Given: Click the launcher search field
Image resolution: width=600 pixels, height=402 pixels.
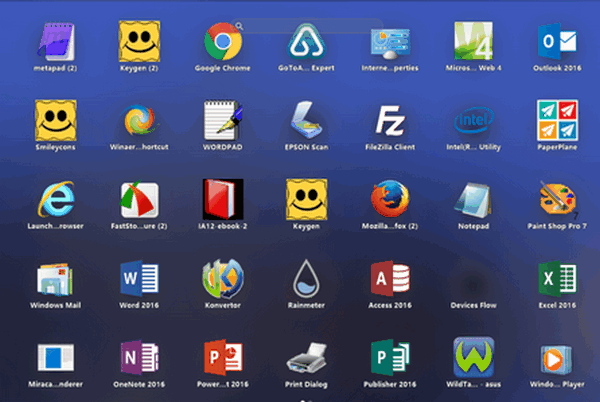Looking at the screenshot, I should [306, 26].
